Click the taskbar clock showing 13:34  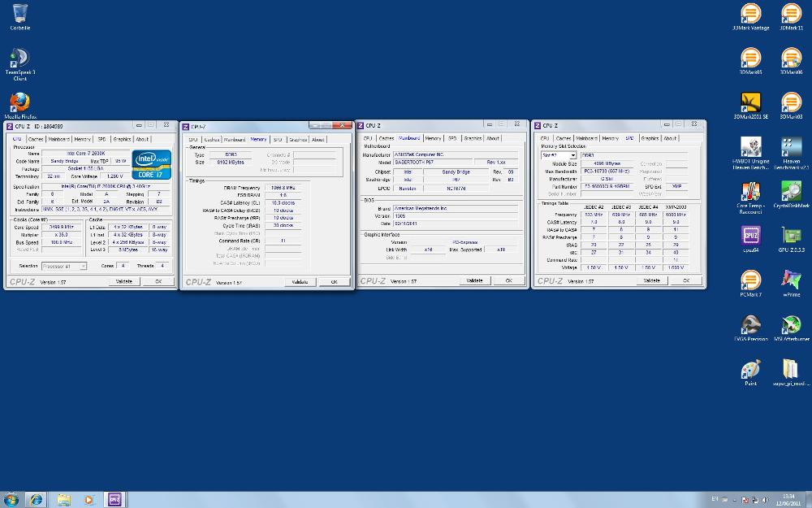pos(788,500)
